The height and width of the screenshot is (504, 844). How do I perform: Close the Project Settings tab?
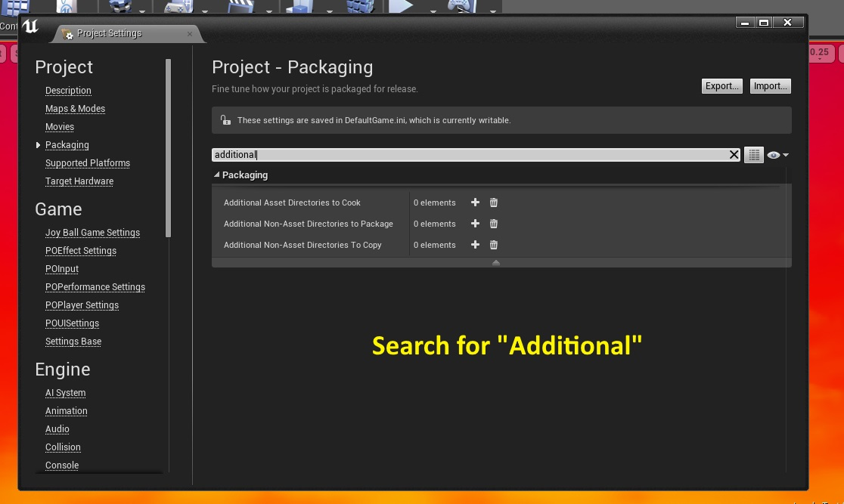click(x=189, y=34)
